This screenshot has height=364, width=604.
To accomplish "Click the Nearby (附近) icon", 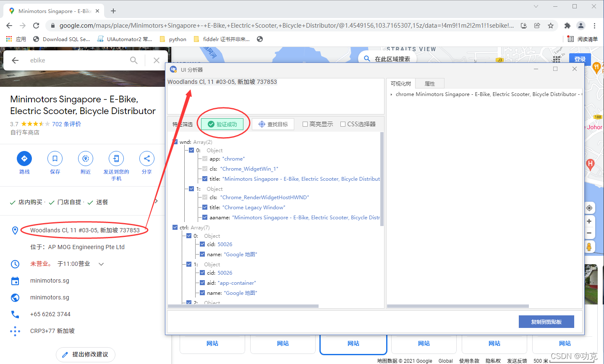I will [86, 159].
